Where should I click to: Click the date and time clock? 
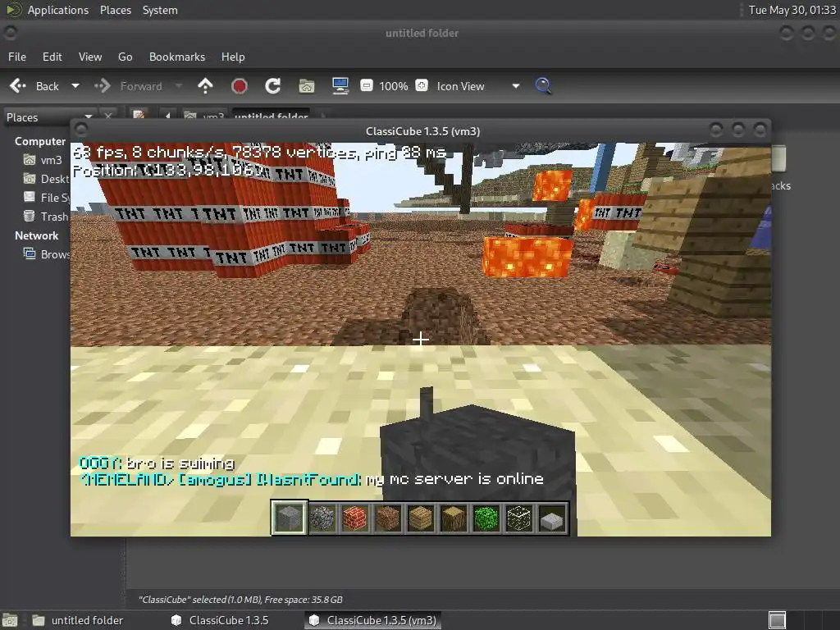[x=792, y=10]
